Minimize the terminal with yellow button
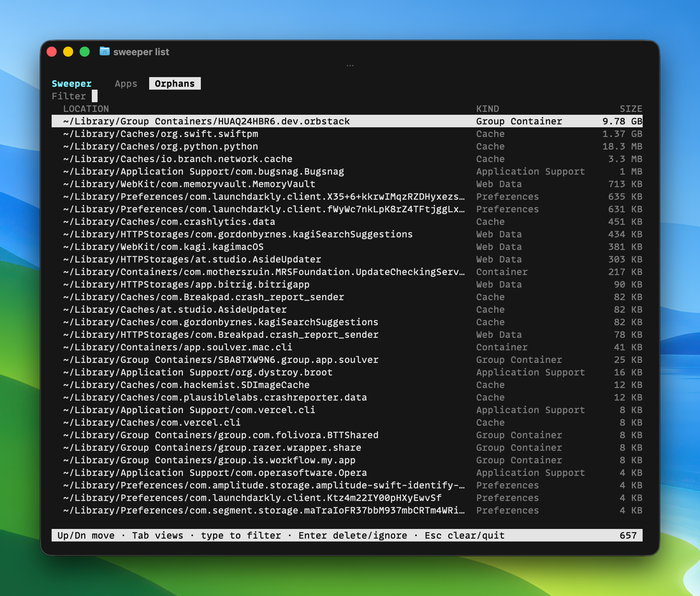Image resolution: width=700 pixels, height=596 pixels. [68, 52]
